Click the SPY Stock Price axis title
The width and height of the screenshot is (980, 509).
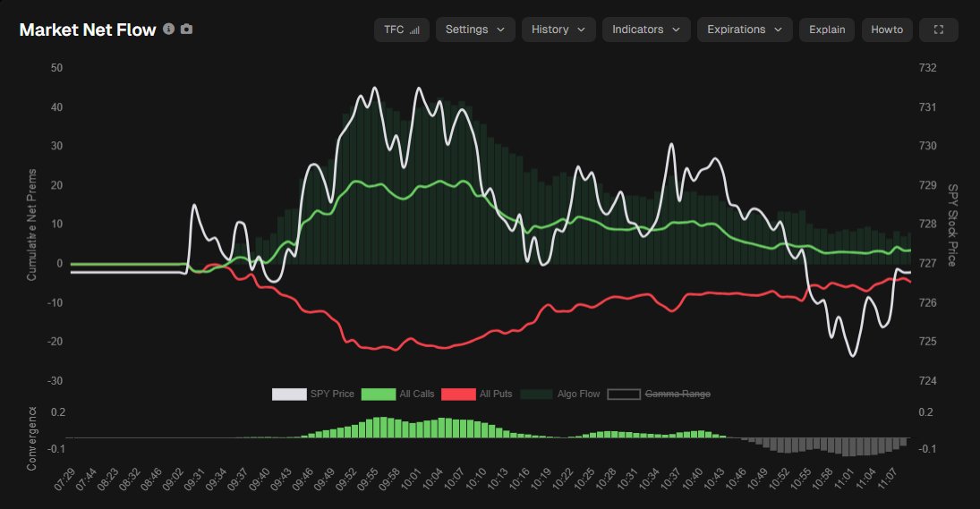pos(952,225)
